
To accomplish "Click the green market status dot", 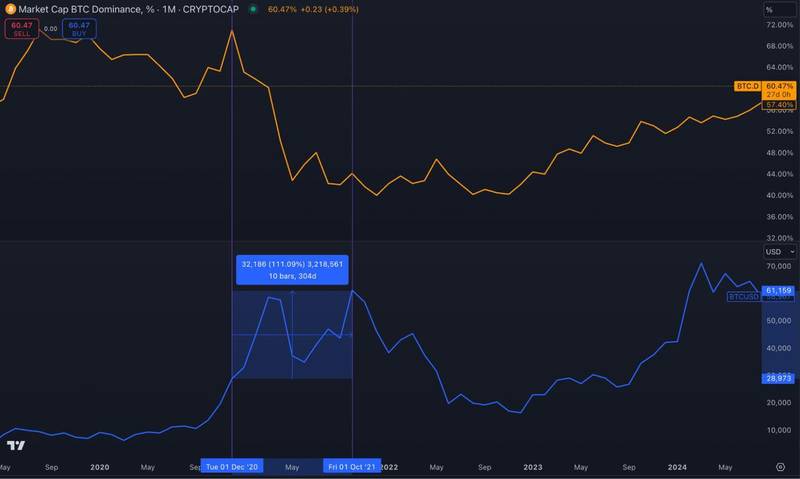I will (253, 9).
